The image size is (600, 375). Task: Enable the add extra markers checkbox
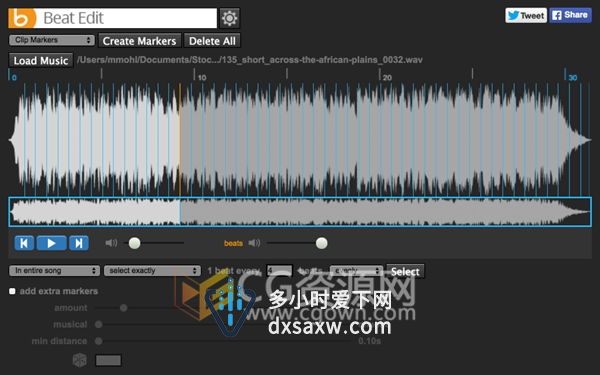[12, 291]
